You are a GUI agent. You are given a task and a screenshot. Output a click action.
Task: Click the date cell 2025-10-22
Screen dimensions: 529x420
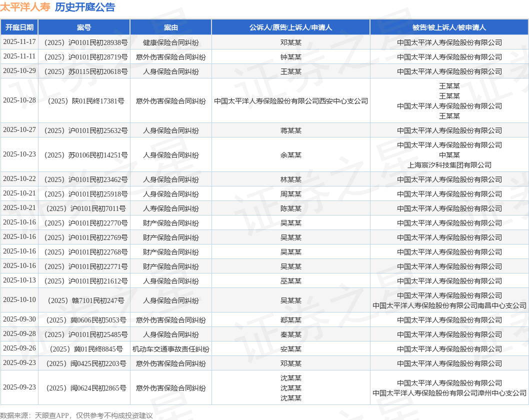click(19, 179)
